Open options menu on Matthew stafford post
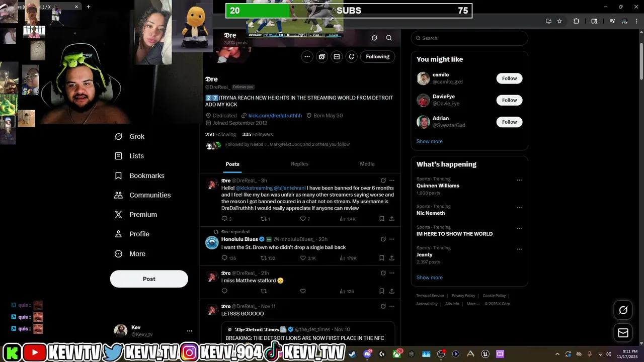Viewport: 644px width, 362px height. coord(392,273)
